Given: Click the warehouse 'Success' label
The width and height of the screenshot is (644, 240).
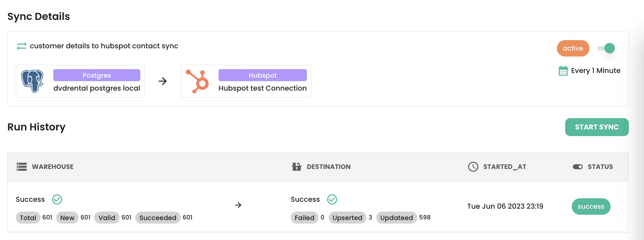Looking at the screenshot, I should [x=30, y=199].
